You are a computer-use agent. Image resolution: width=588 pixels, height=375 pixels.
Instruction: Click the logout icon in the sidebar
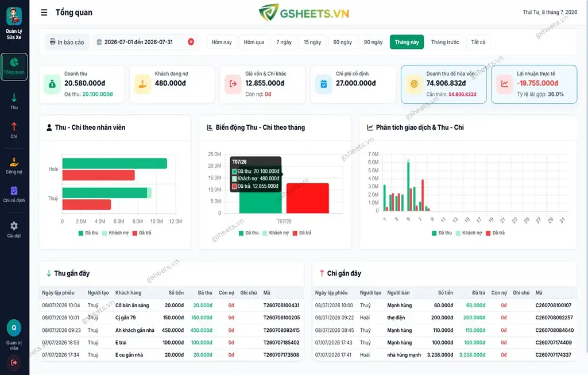click(14, 362)
